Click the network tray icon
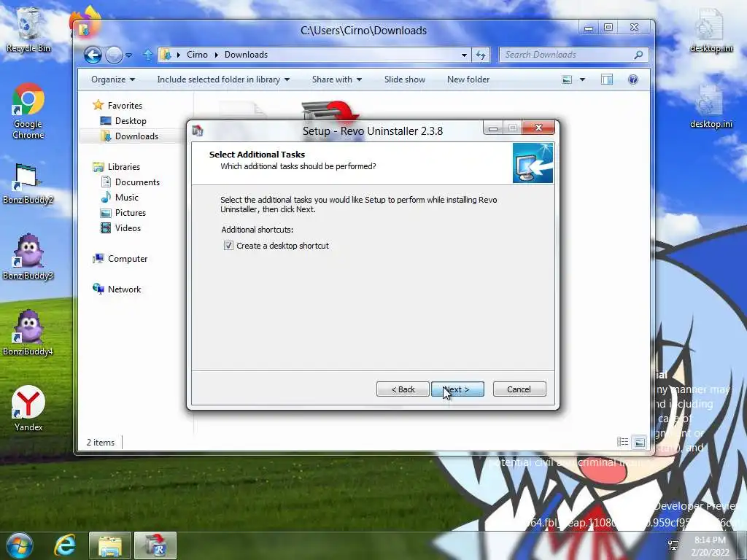This screenshot has width=747, height=560. (673, 545)
